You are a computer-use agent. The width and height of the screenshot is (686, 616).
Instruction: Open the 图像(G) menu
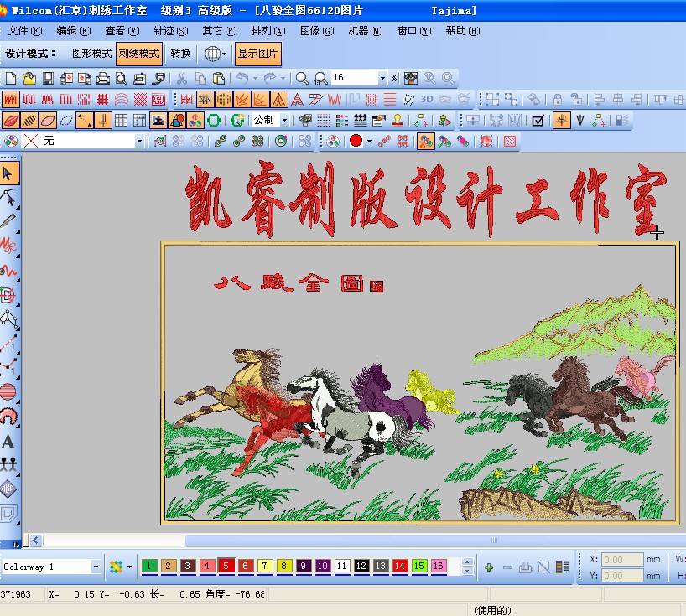click(317, 31)
